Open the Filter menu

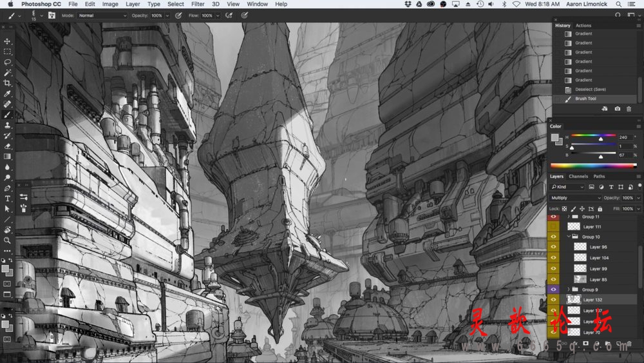pyautogui.click(x=198, y=4)
